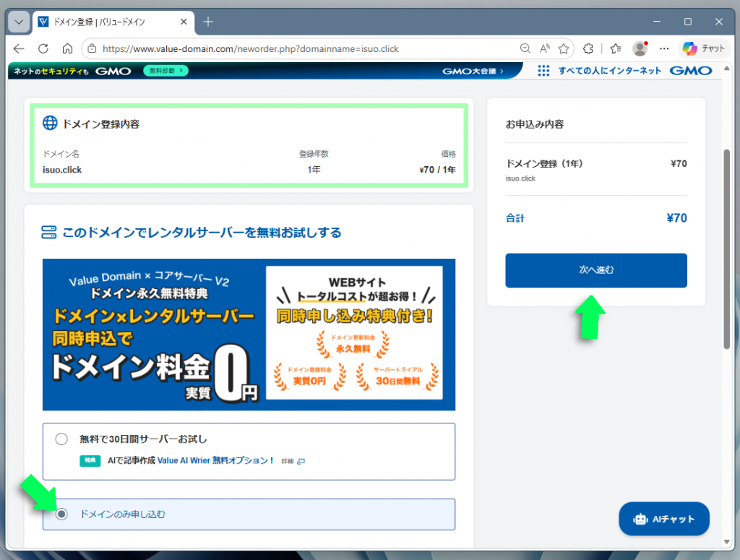Click 無料診断 badge in GMO banner

165,71
